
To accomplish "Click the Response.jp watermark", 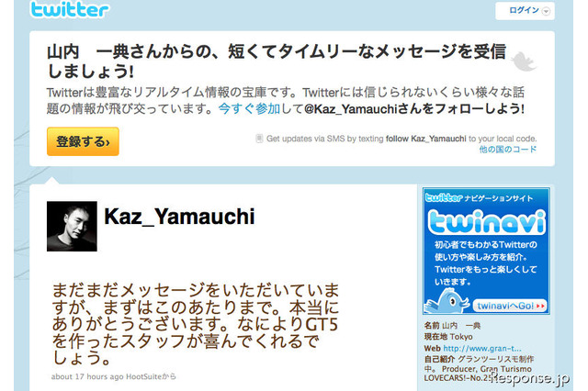I will (530, 378).
